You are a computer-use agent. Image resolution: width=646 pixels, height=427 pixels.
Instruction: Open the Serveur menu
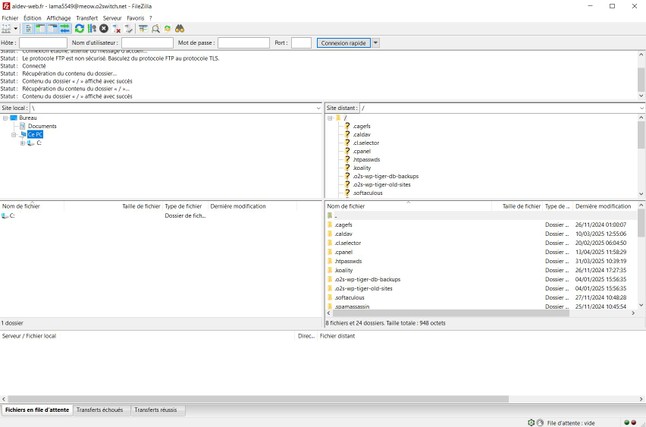[112, 18]
